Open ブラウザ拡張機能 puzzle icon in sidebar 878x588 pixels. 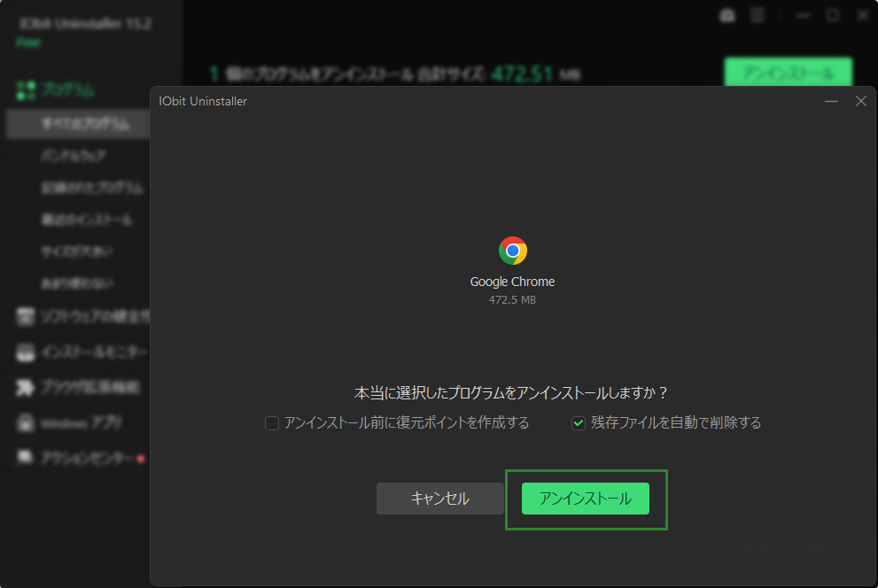25,388
